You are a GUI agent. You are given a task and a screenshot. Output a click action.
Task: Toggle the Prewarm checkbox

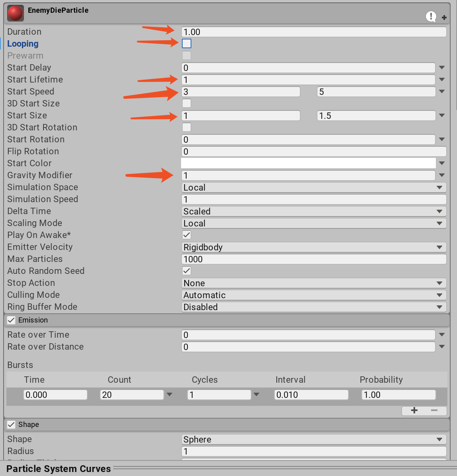click(187, 55)
